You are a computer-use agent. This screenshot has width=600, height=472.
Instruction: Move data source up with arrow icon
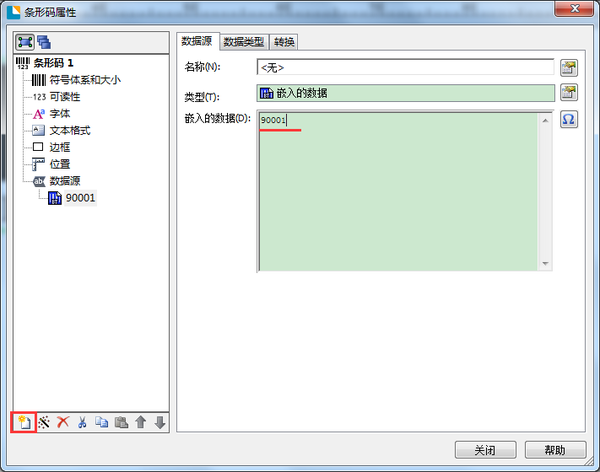(141, 422)
